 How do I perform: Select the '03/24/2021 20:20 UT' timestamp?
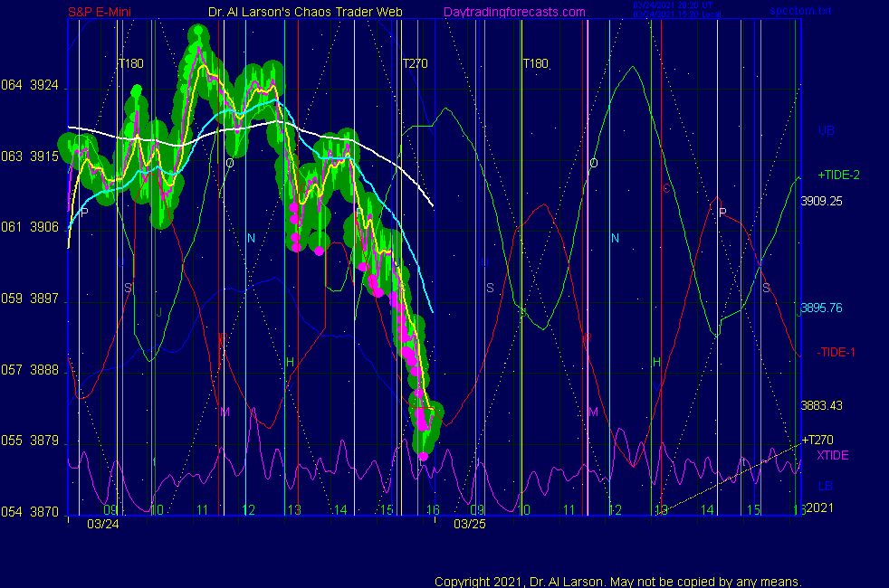(x=673, y=5)
